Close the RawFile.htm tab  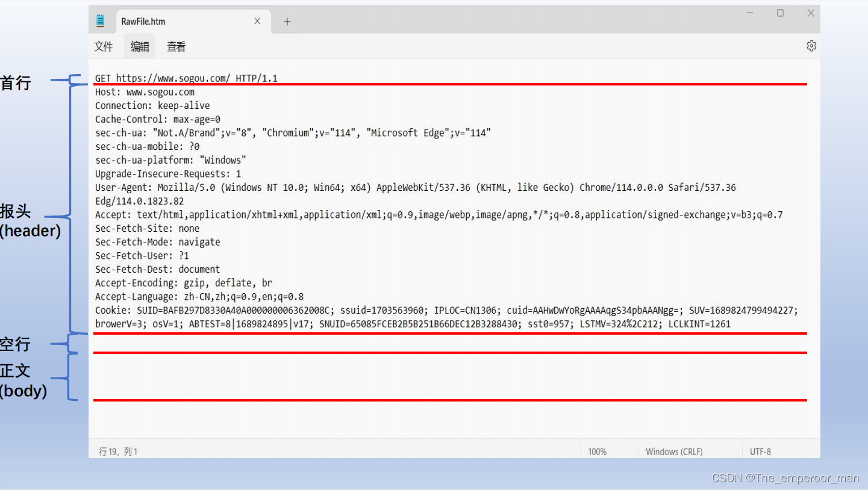coord(257,21)
